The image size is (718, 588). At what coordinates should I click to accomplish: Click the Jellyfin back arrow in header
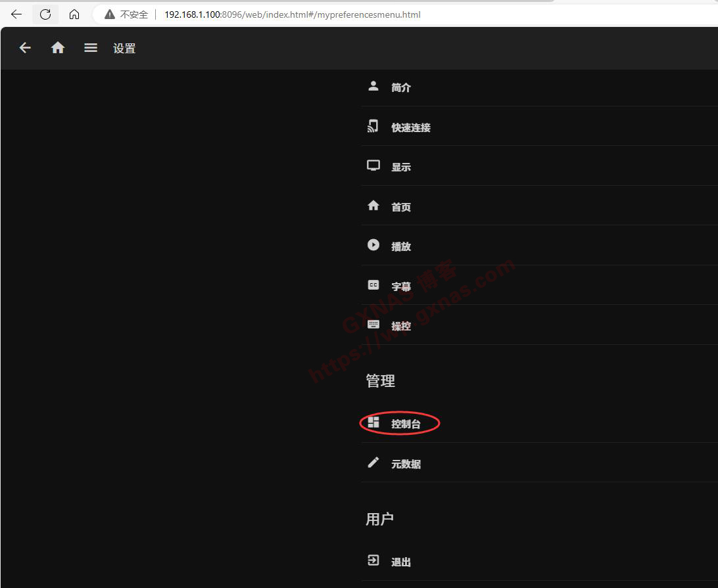click(x=25, y=48)
